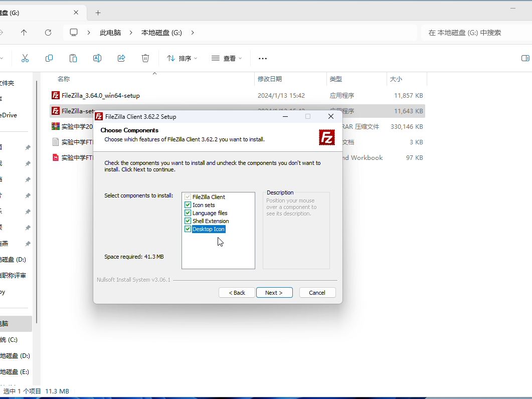Viewport: 532px width, 399px height.
Task: Click the computer icon in address bar
Action: point(74,33)
